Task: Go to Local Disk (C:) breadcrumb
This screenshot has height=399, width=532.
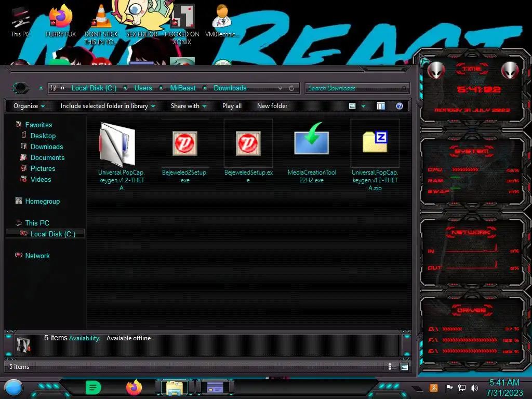Action: (x=94, y=88)
